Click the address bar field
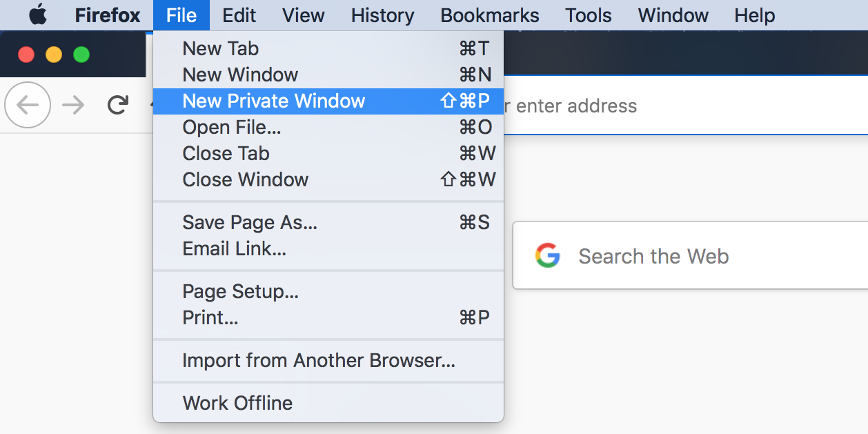 point(686,106)
